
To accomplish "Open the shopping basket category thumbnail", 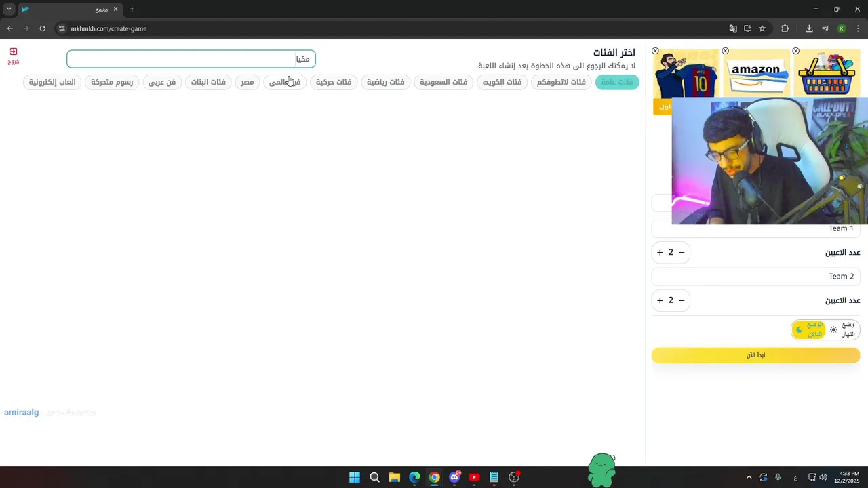I will 827,73.
